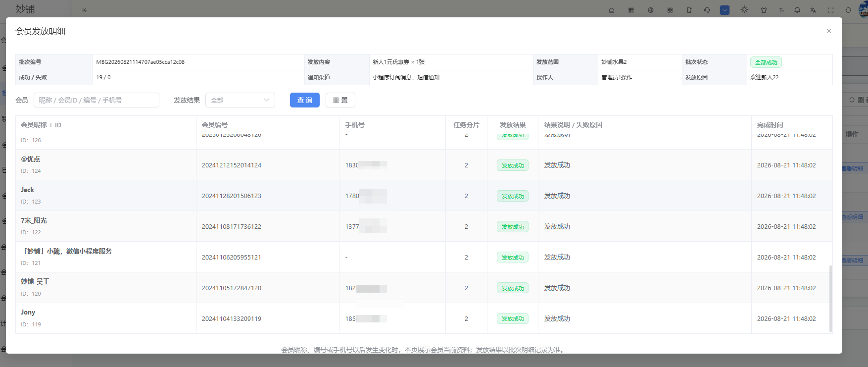Select member 「妙铺」小魏，微信小程序服务
868x367 pixels.
(x=66, y=251)
